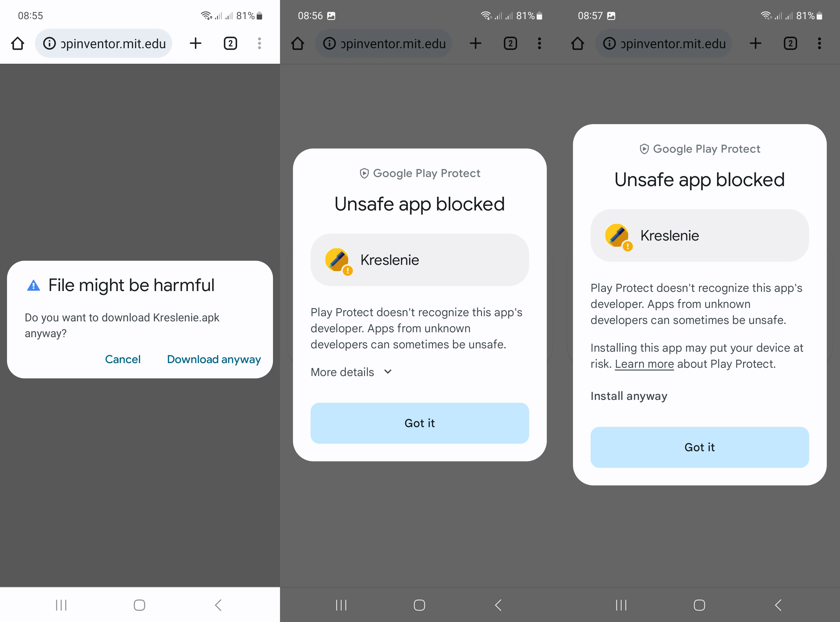This screenshot has height=622, width=840.
Task: Tap recent apps button in the 08:56 screen
Action: point(341,605)
